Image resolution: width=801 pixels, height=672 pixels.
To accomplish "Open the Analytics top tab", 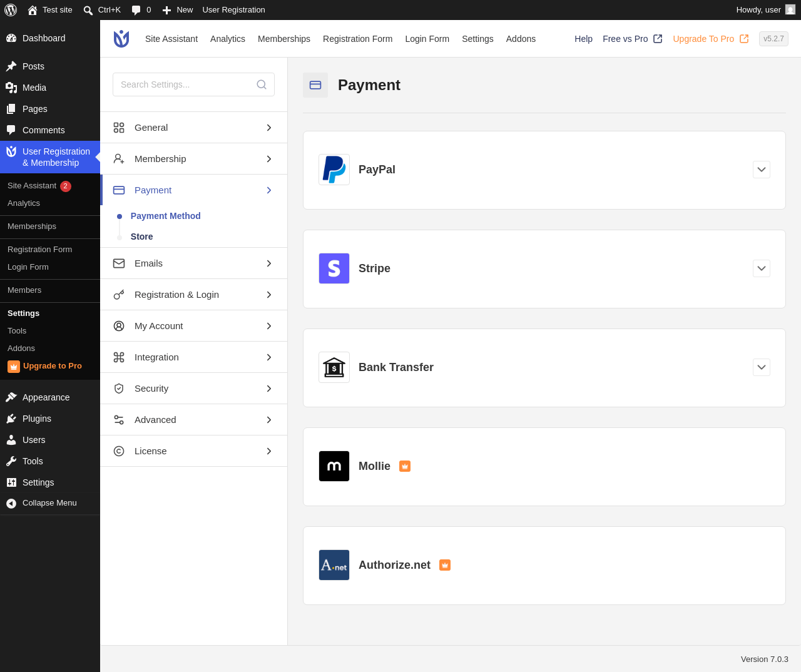I will click(x=228, y=39).
